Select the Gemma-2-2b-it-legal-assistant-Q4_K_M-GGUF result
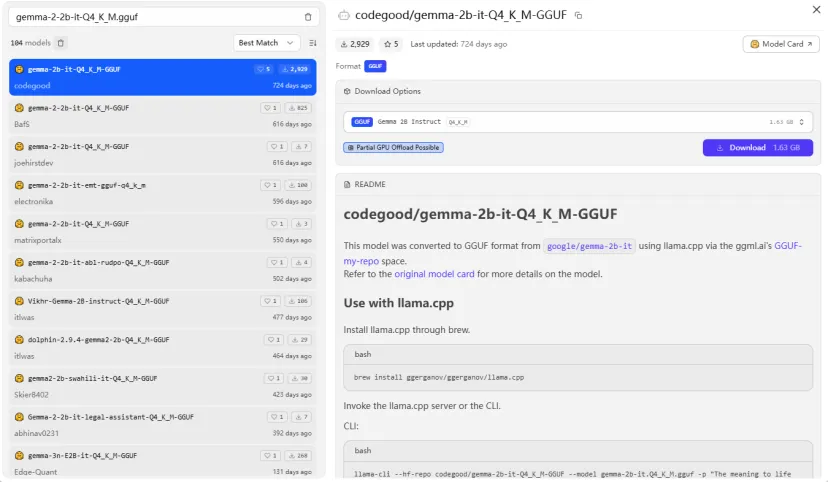Image resolution: width=828 pixels, height=482 pixels. pyautogui.click(x=163, y=424)
